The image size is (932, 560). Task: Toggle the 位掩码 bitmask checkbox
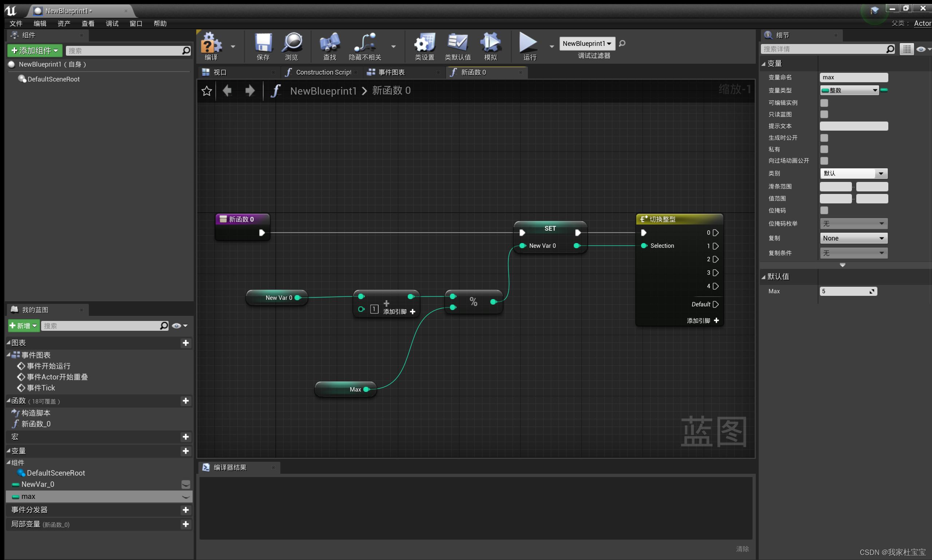[x=824, y=210]
